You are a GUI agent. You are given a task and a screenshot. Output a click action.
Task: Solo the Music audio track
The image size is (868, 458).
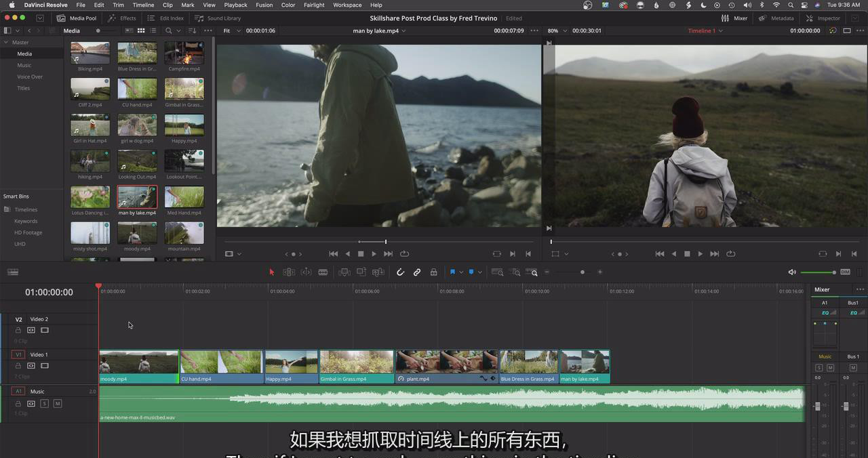[45, 404]
